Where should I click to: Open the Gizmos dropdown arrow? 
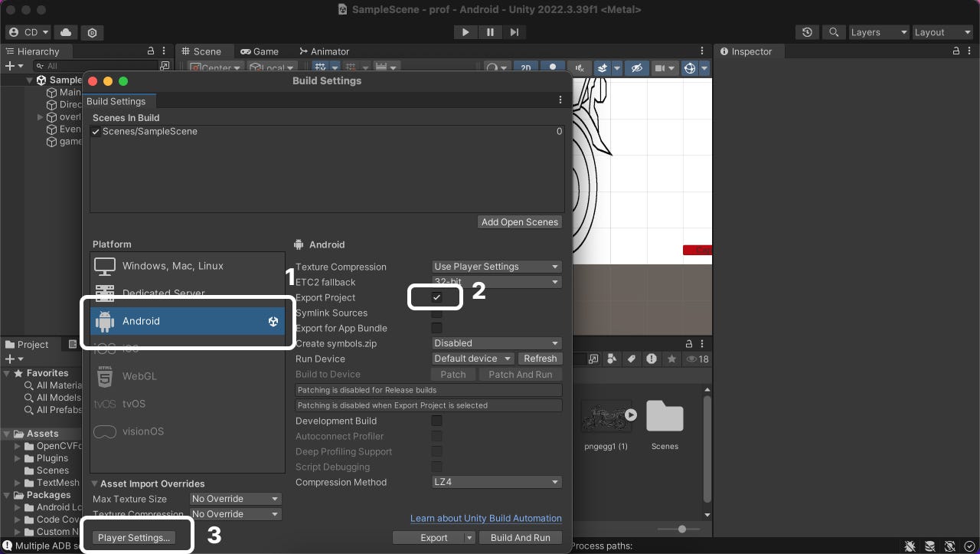click(x=704, y=67)
